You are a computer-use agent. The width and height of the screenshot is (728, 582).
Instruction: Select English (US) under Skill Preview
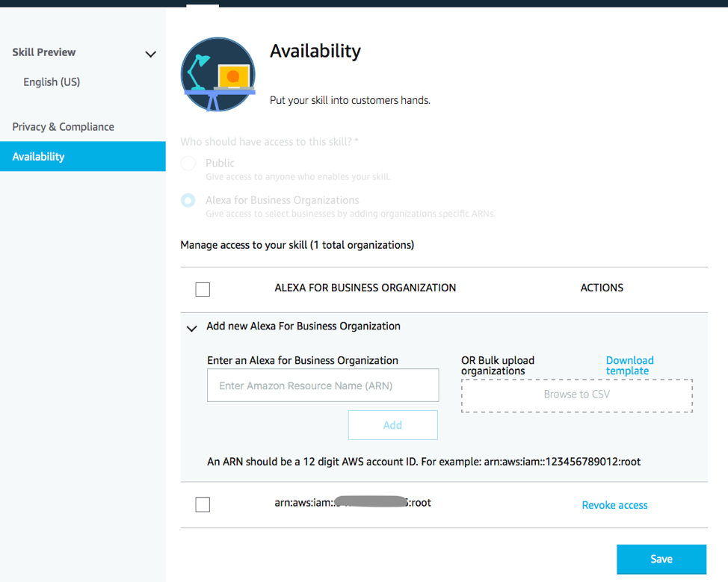(x=52, y=81)
